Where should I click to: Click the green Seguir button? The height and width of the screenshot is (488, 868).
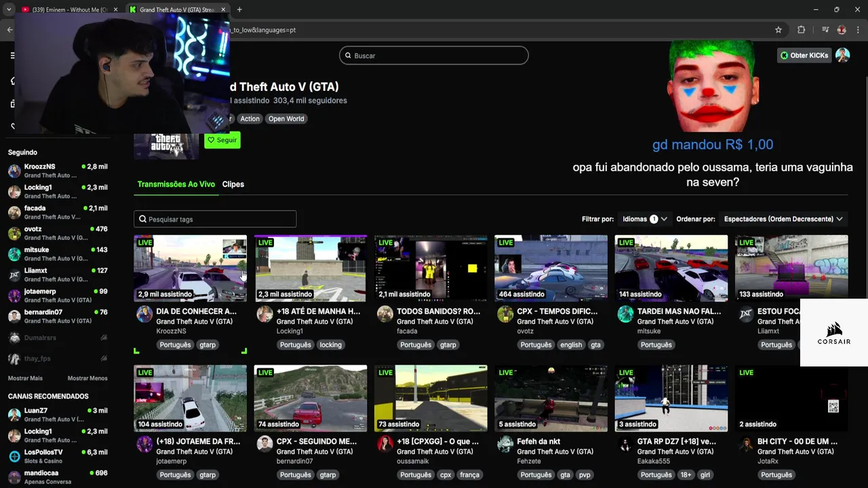(x=222, y=140)
